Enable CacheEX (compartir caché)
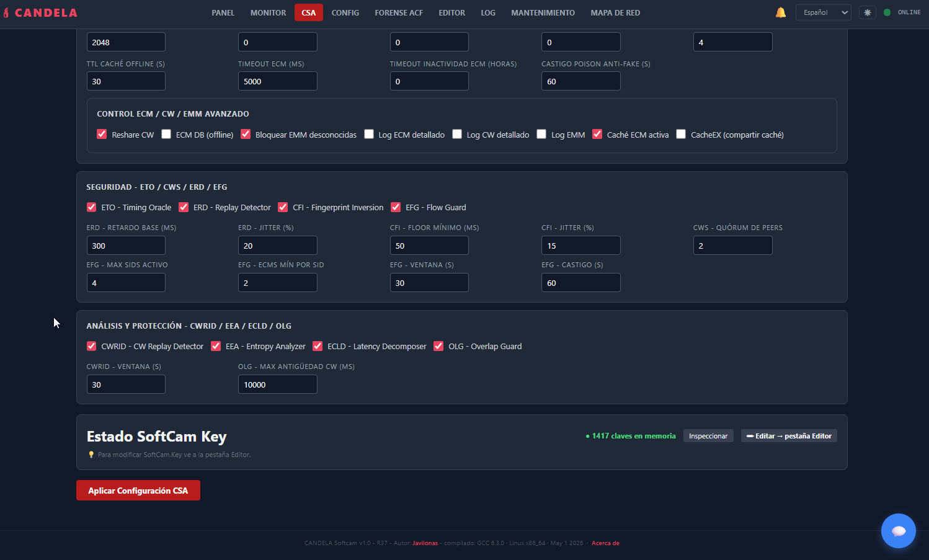 (681, 134)
